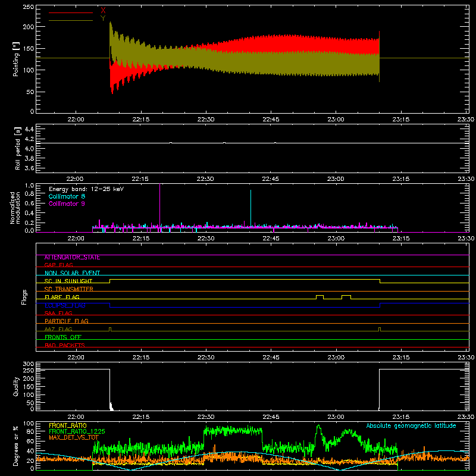Select the FRONTS_OFF label
Image resolution: width=476 pixels, height=476 pixels.
point(63,337)
